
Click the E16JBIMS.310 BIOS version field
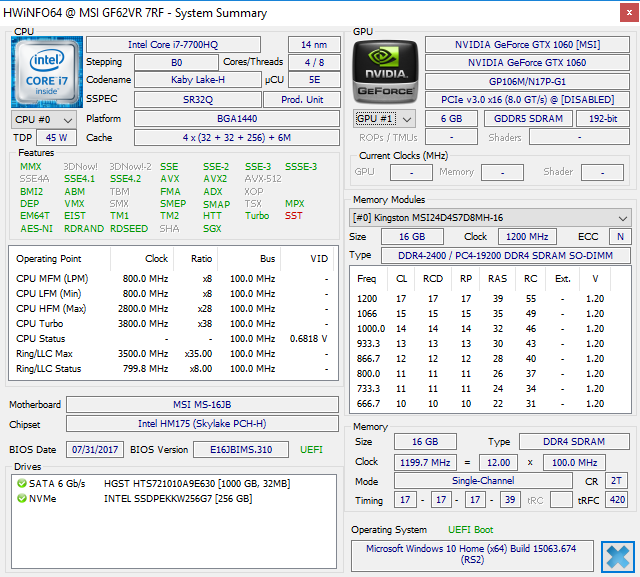[x=241, y=449]
